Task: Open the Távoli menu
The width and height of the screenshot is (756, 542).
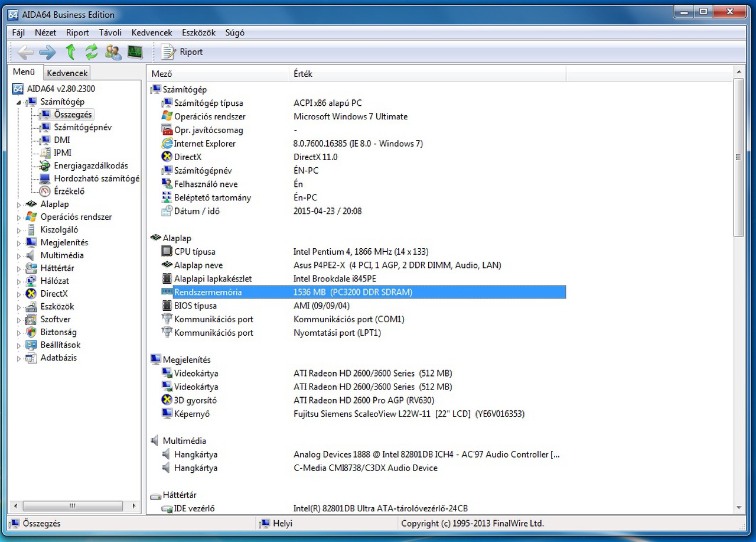Action: click(110, 33)
